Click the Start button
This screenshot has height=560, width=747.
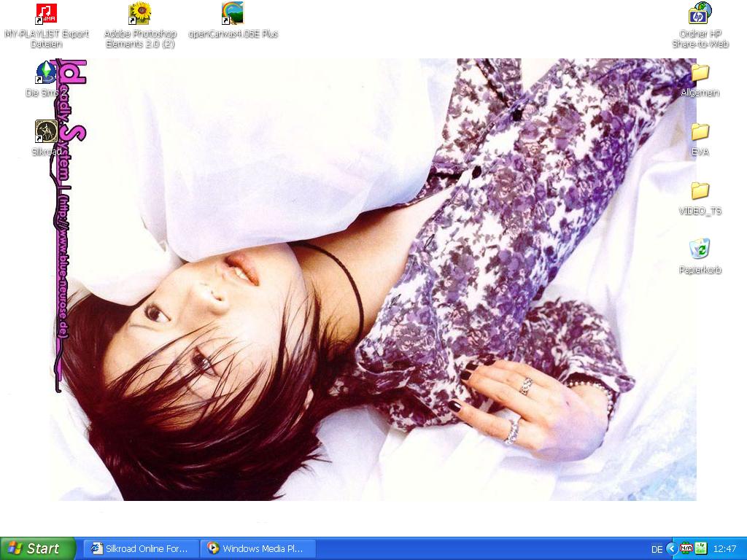(38, 548)
